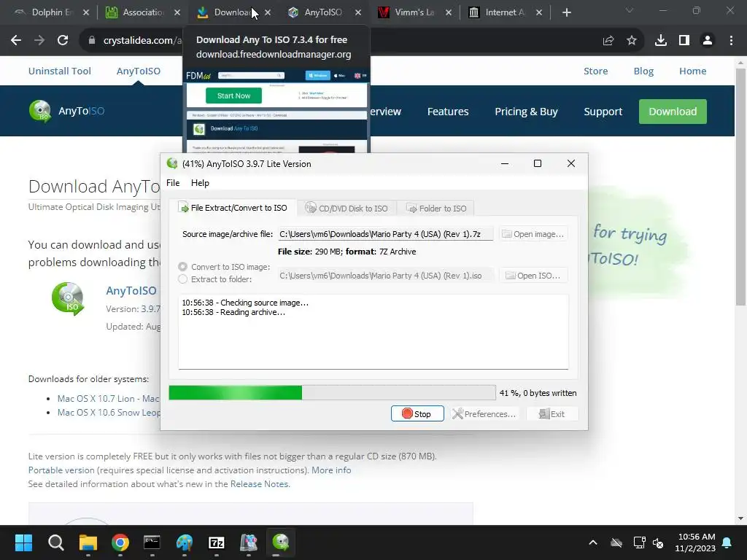Viewport: 747px width, 560px height.
Task: Open File Explorer from taskbar
Action: 88,542
